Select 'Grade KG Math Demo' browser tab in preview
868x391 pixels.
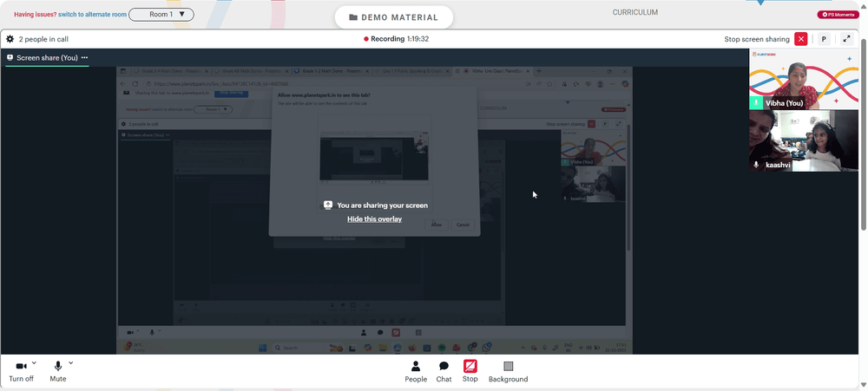(x=252, y=71)
